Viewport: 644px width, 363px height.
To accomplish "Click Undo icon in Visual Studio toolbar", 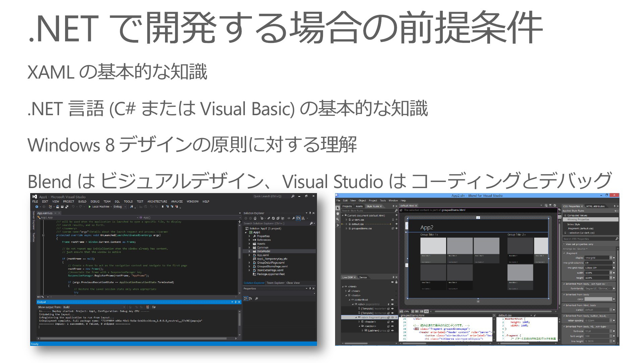I will 73,207.
